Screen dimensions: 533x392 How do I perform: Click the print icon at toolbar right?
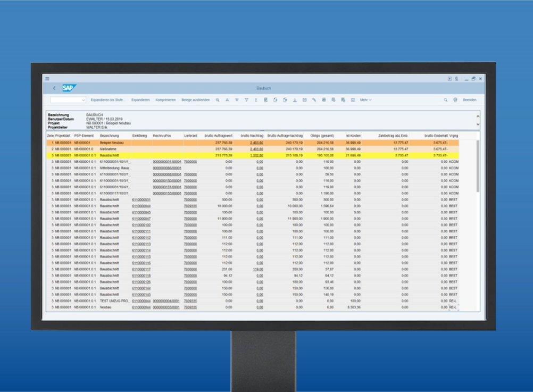coord(455,100)
